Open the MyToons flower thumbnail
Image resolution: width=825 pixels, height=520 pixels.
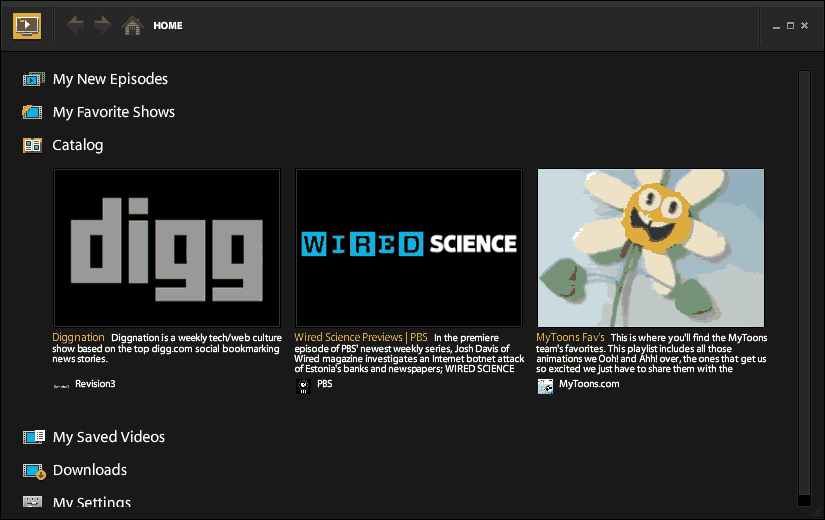651,248
